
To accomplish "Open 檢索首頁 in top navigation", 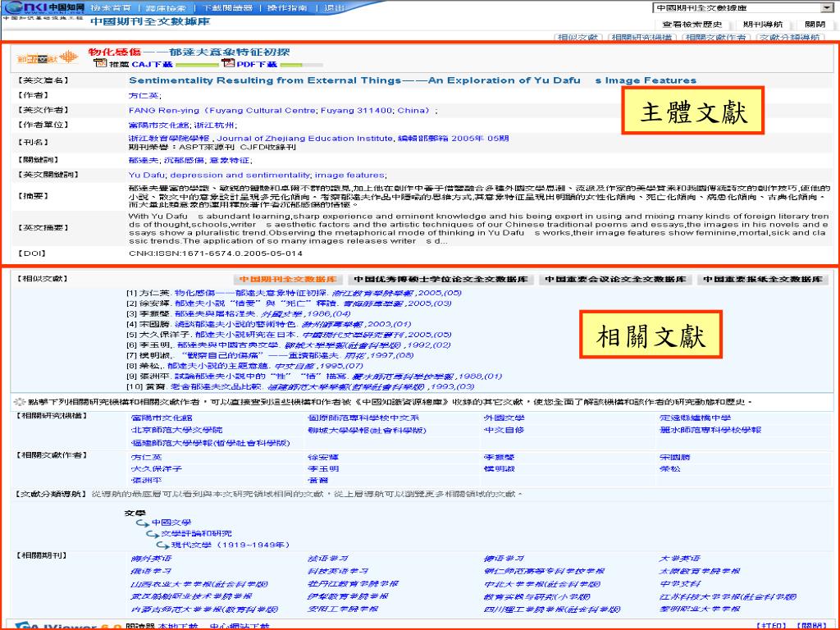I will coord(111,8).
